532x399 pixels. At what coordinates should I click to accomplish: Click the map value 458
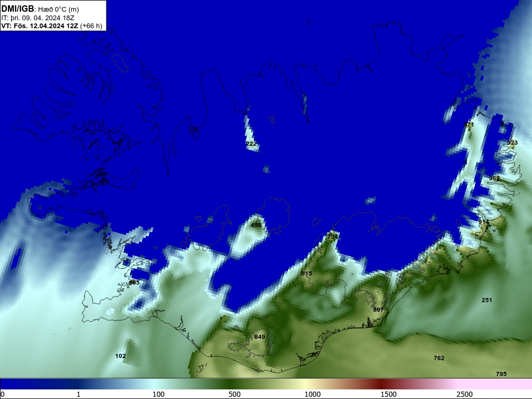(256, 225)
